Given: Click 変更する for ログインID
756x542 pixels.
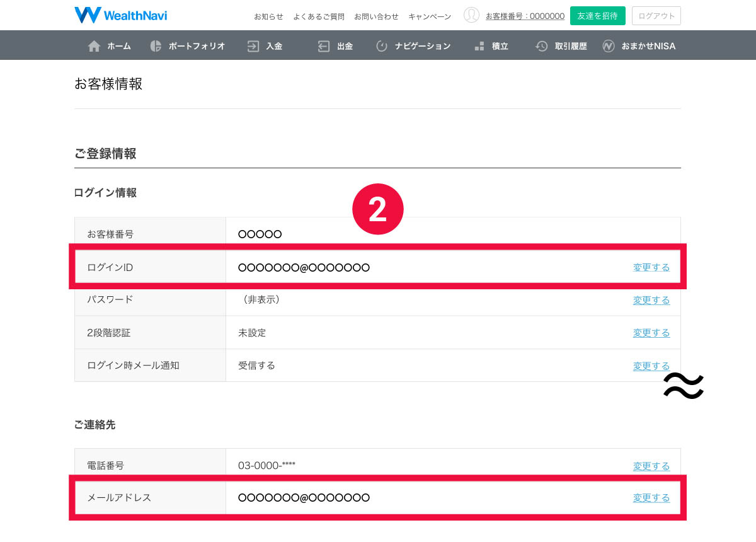Looking at the screenshot, I should [651, 268].
